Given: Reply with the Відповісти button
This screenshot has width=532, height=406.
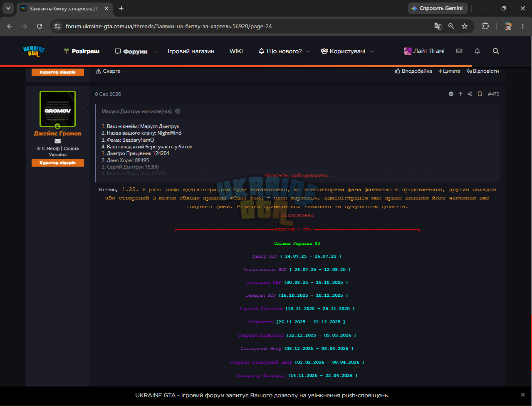Looking at the screenshot, I should [x=483, y=71].
